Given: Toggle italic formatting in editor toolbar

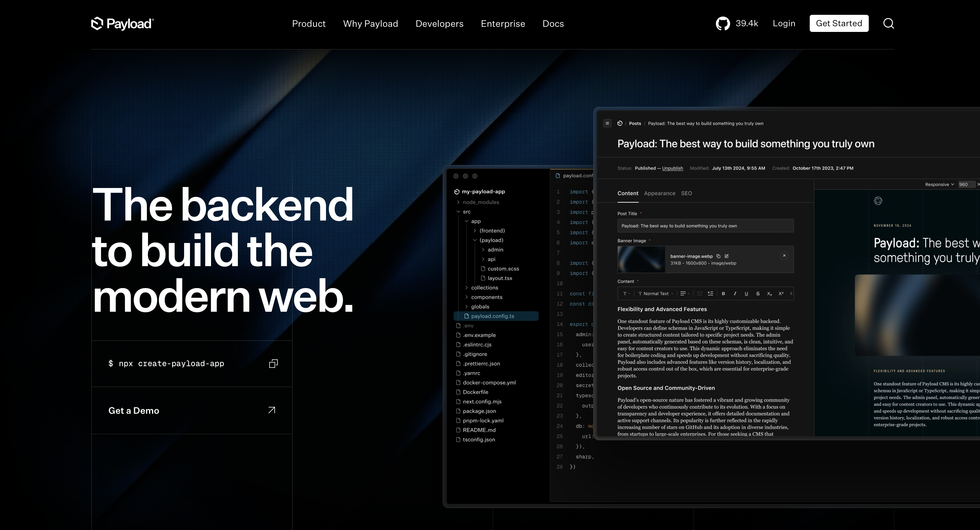Looking at the screenshot, I should (735, 293).
